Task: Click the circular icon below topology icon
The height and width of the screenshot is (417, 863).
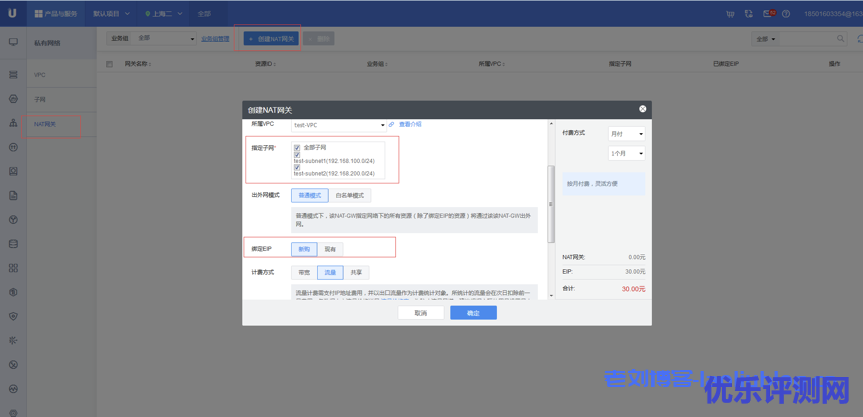Action: (13, 147)
